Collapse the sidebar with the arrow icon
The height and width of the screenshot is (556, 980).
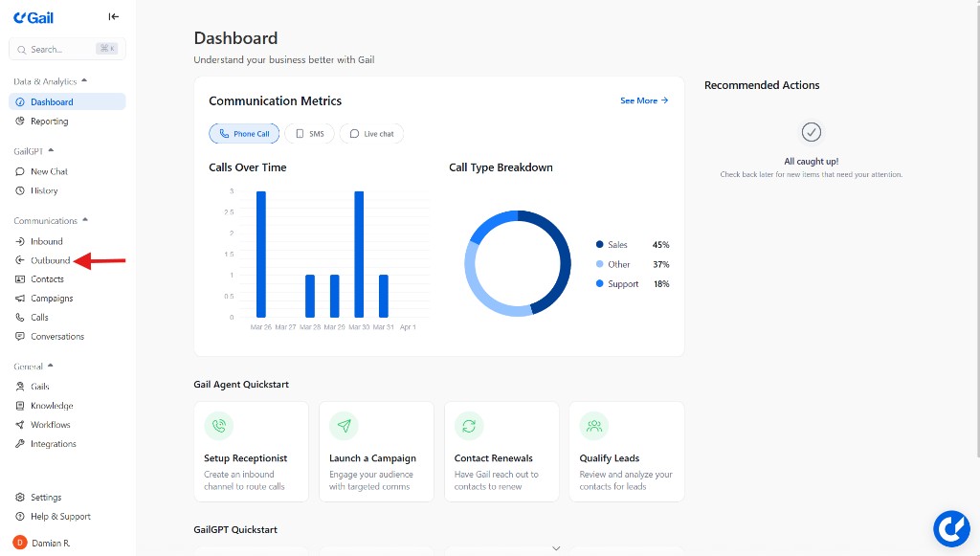(113, 16)
